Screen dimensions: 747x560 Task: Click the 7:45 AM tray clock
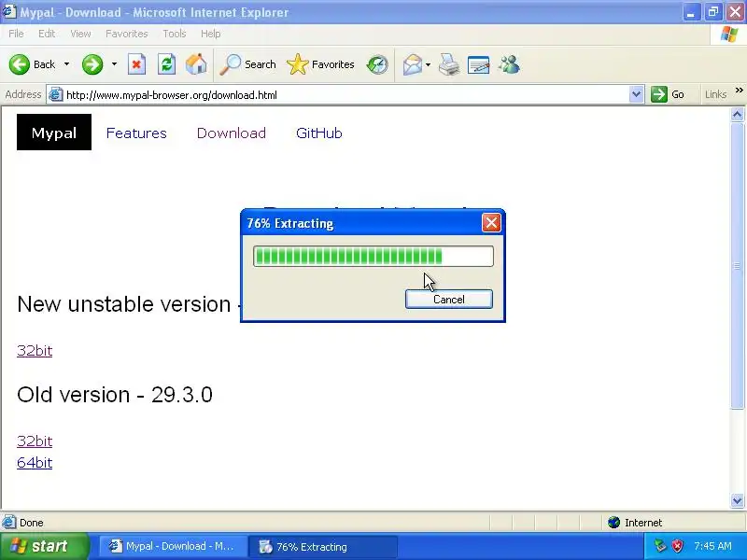712,546
